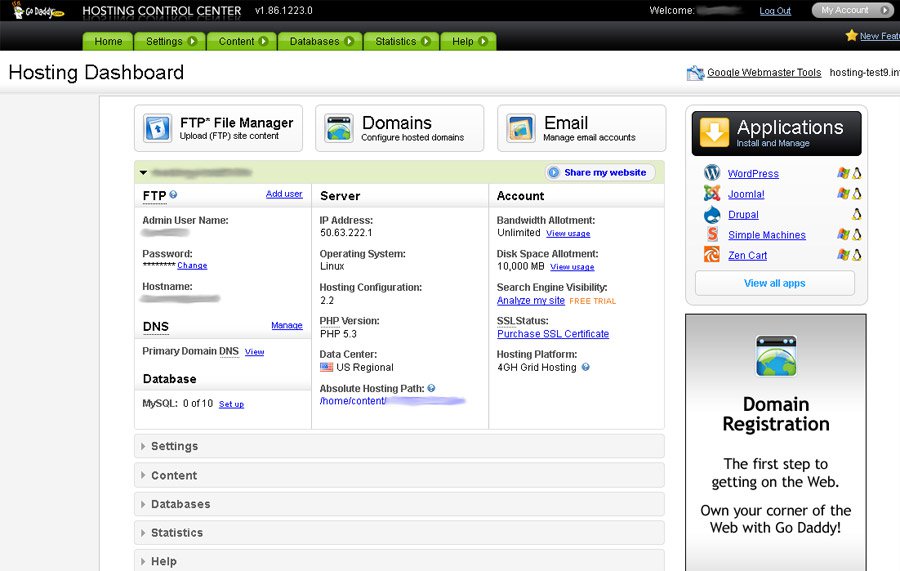900x571 pixels.
Task: Click Linux penguin icon in Drupal row
Action: pyautogui.click(x=856, y=215)
